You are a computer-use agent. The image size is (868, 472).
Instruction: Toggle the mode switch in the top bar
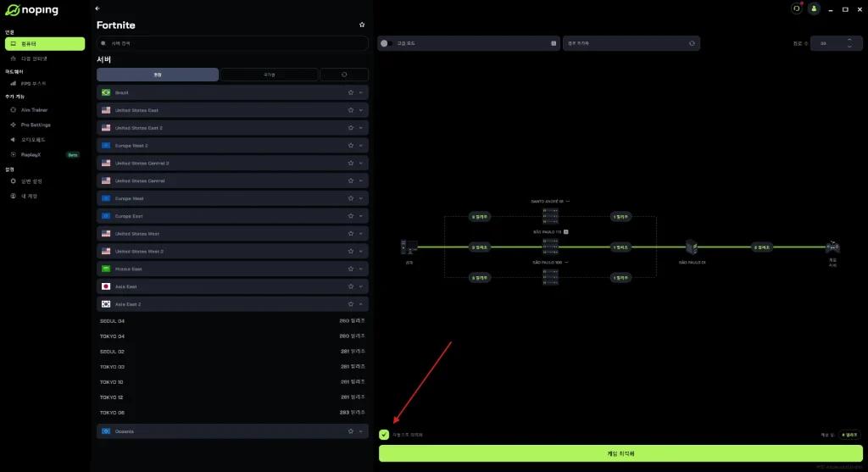coord(386,43)
